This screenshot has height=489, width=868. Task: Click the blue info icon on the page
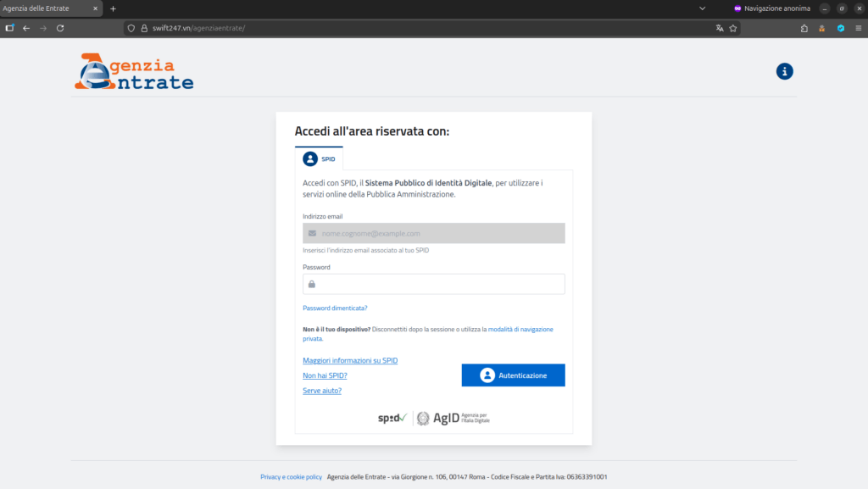(x=784, y=71)
